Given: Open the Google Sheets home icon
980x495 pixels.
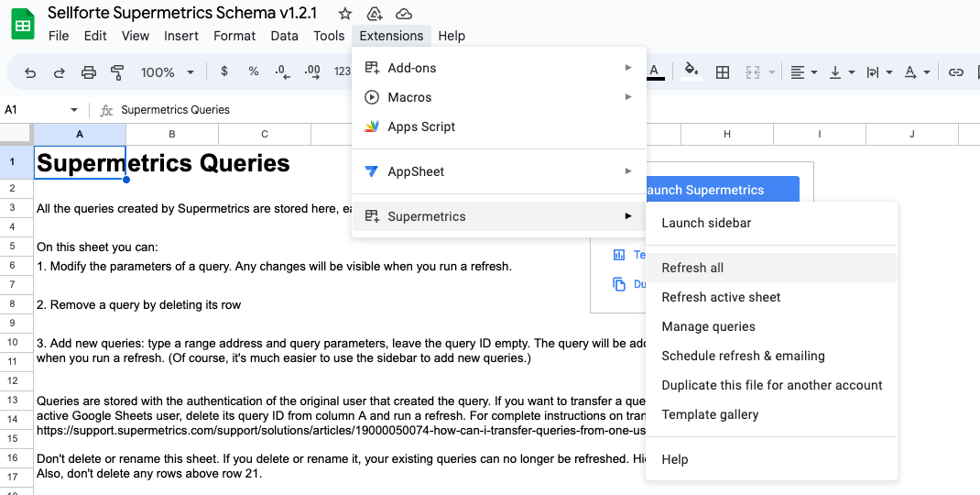Looking at the screenshot, I should tap(23, 23).
